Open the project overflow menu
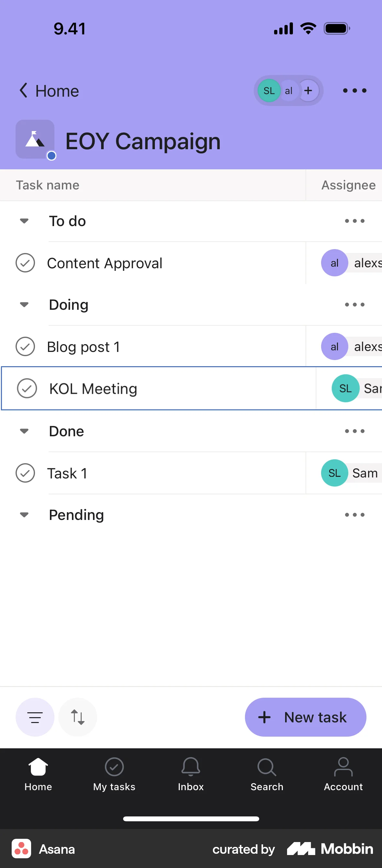 coord(354,90)
